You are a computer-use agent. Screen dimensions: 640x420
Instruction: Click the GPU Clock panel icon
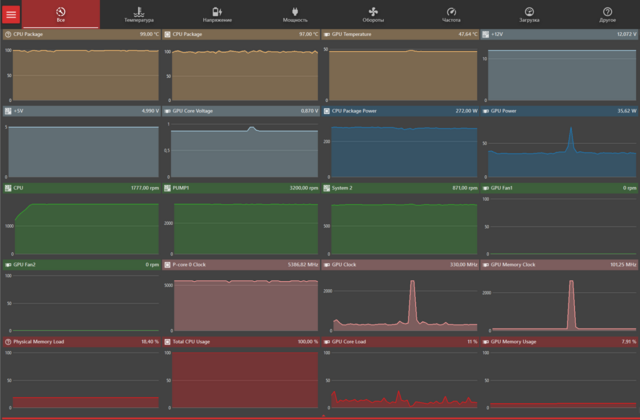click(x=324, y=265)
